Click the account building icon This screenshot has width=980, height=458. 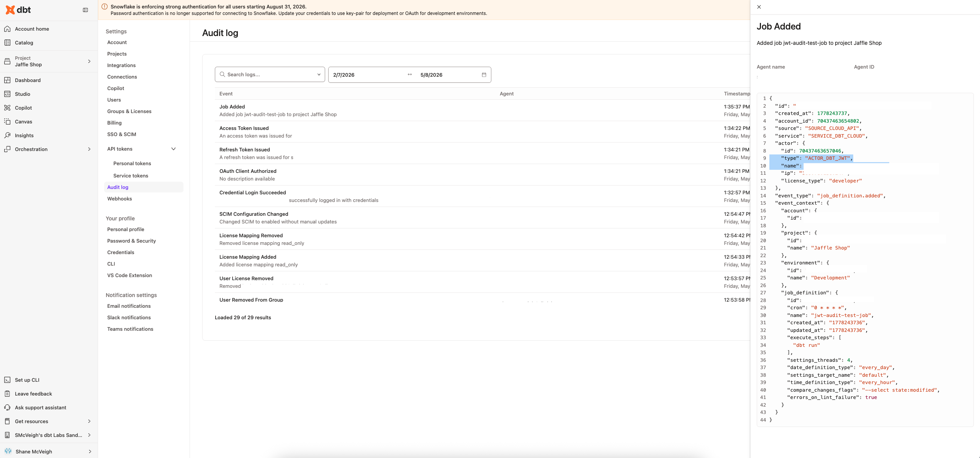point(7,435)
